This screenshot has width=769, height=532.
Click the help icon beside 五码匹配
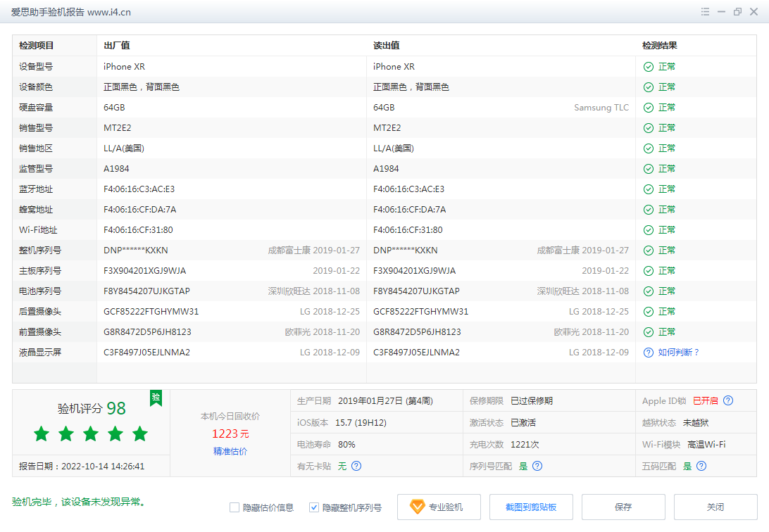click(702, 466)
